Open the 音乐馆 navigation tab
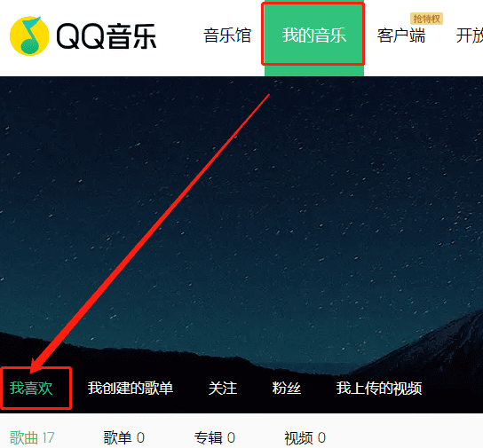 point(227,35)
